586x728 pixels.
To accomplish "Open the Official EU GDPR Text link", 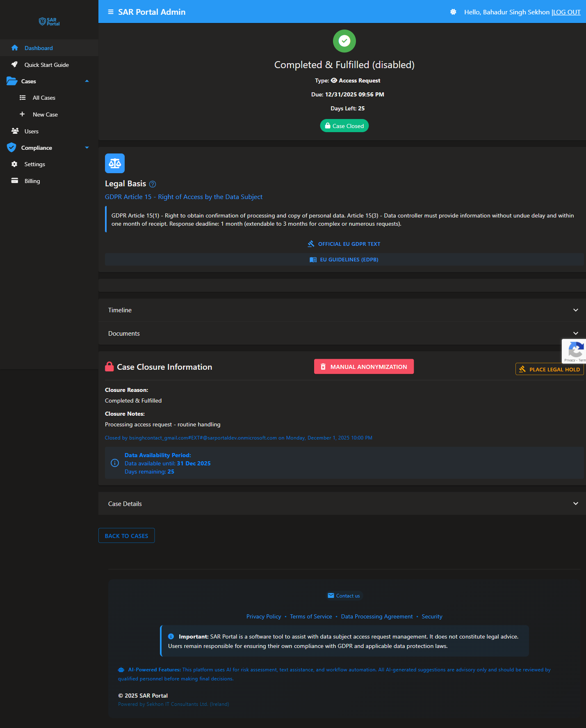I will coord(344,244).
